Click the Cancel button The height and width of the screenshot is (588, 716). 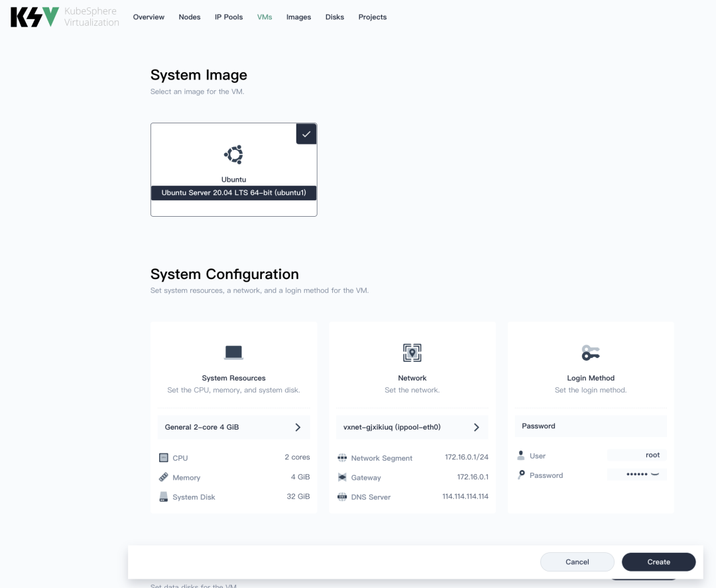577,562
